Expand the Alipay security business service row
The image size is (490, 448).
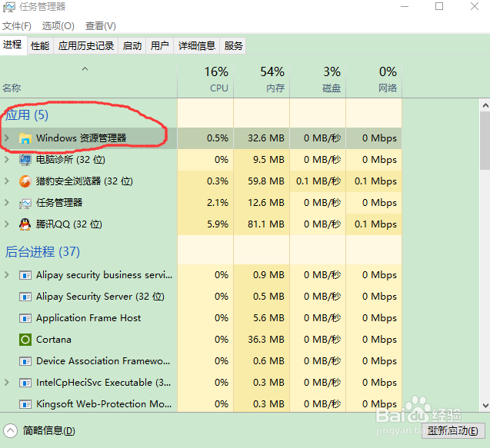tap(7, 275)
